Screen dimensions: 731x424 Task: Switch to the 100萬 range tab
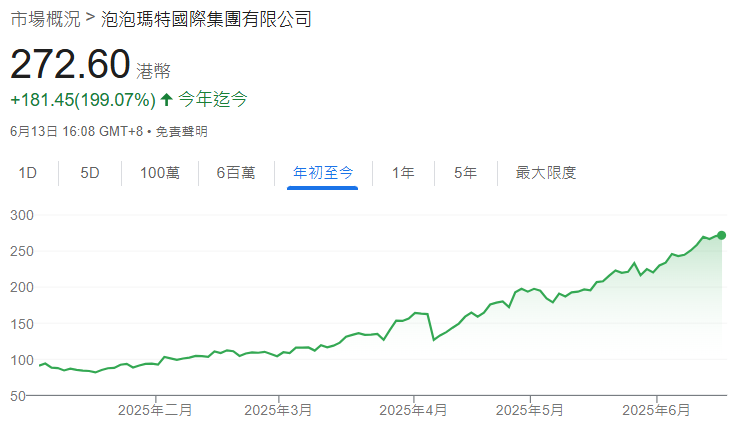(x=160, y=173)
